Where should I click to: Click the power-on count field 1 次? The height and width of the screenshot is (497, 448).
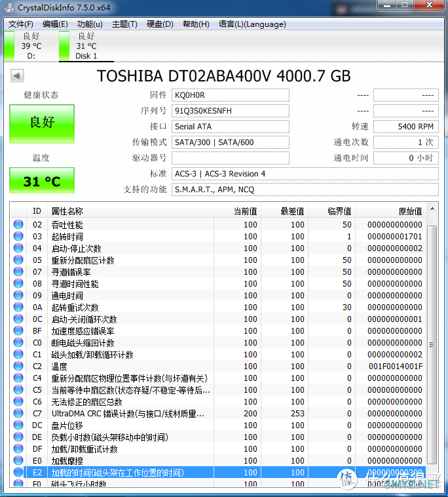406,142
